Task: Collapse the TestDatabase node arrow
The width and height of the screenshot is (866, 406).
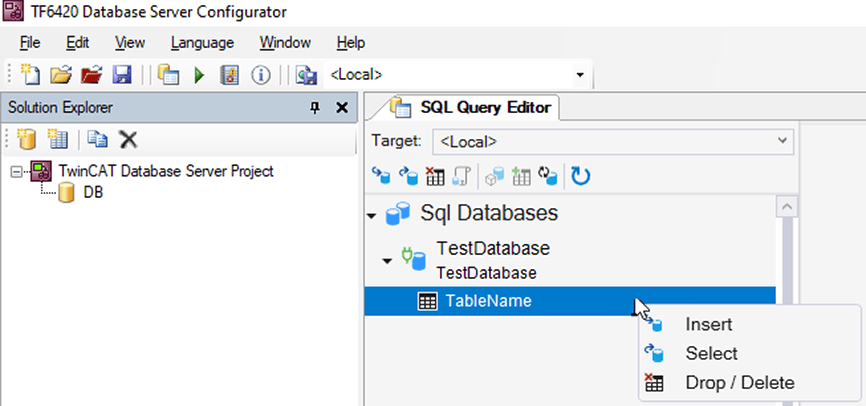Action: (x=387, y=260)
